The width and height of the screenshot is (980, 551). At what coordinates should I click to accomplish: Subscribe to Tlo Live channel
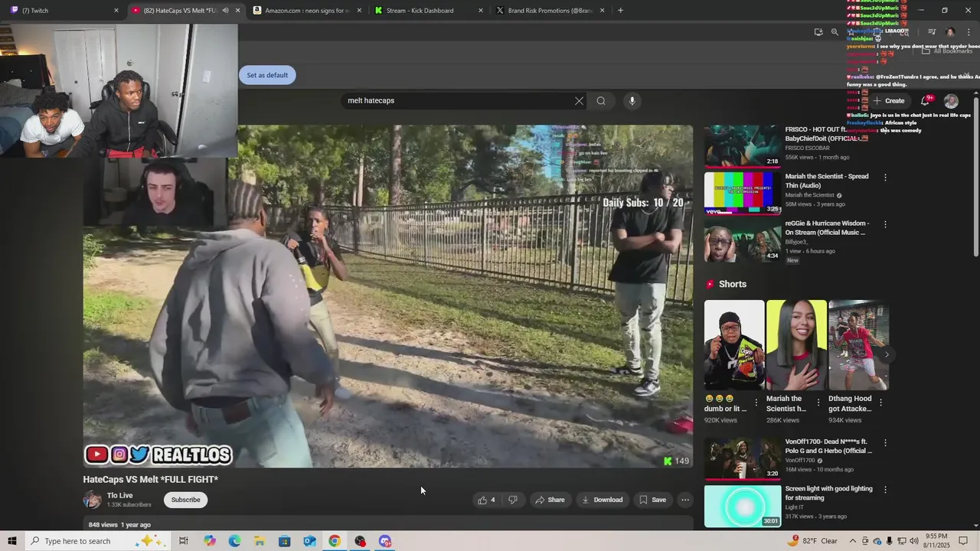pos(185,500)
